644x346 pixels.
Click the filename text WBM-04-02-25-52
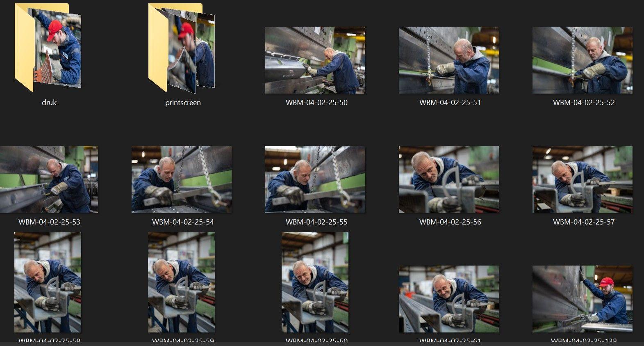[x=584, y=103]
